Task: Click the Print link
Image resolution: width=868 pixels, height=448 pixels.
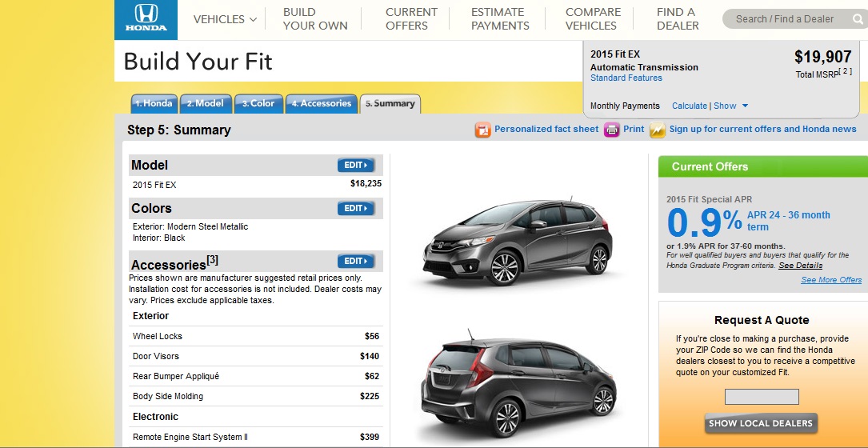Action: [x=634, y=129]
